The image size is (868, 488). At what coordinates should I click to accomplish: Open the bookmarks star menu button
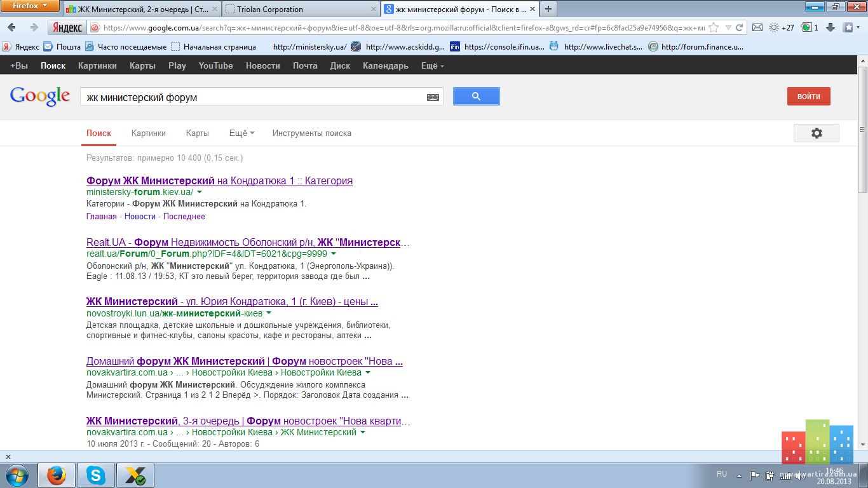pyautogui.click(x=850, y=27)
